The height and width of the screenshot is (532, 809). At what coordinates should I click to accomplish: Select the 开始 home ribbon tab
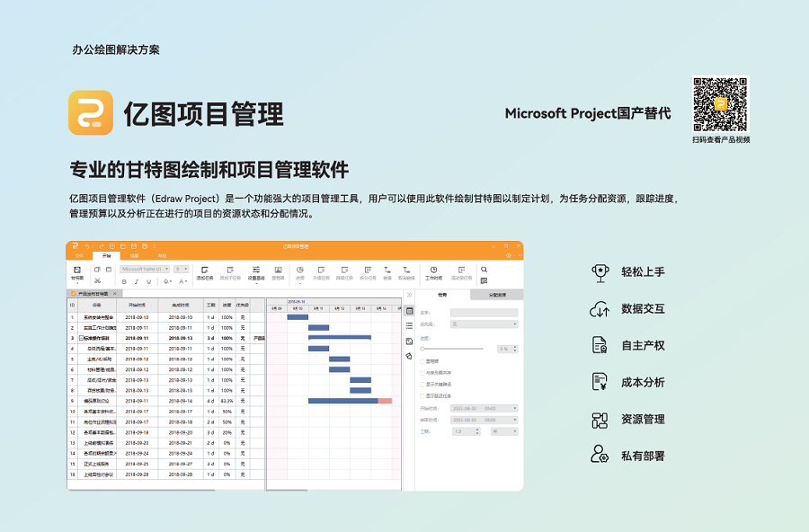coord(106,256)
